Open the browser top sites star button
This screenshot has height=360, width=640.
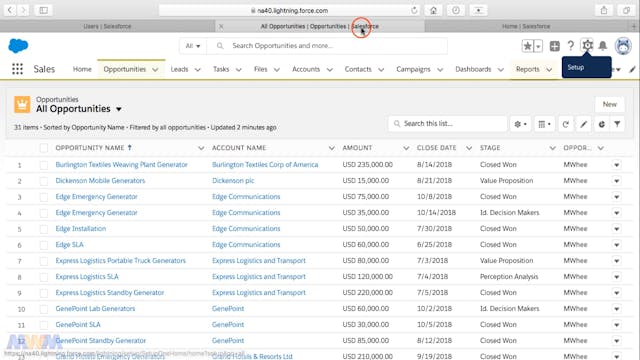coord(478,10)
